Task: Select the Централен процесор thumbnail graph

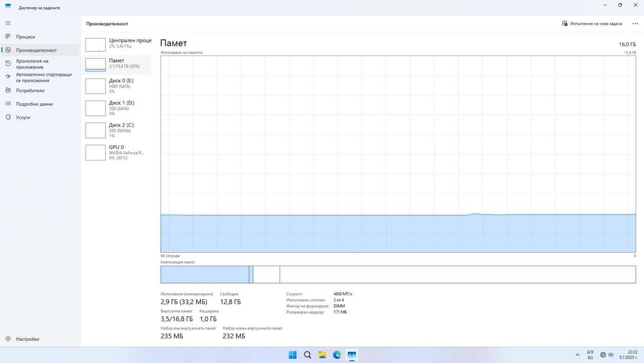Action: [95, 44]
